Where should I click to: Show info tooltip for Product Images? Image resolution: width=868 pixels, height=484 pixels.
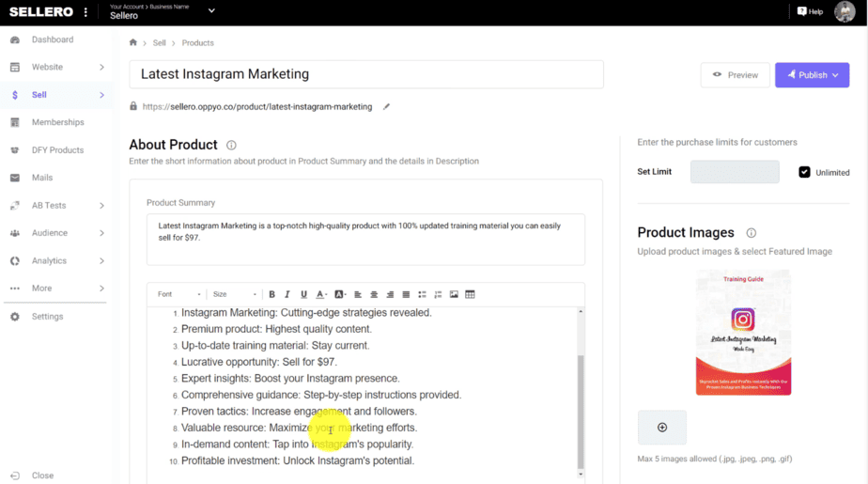752,232
